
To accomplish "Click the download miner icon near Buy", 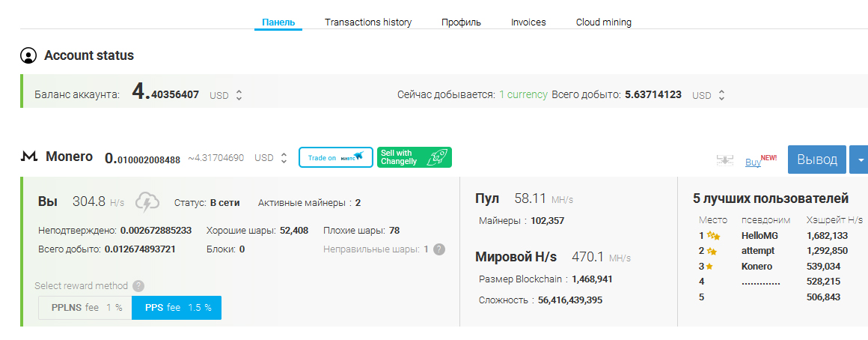I will (x=724, y=160).
